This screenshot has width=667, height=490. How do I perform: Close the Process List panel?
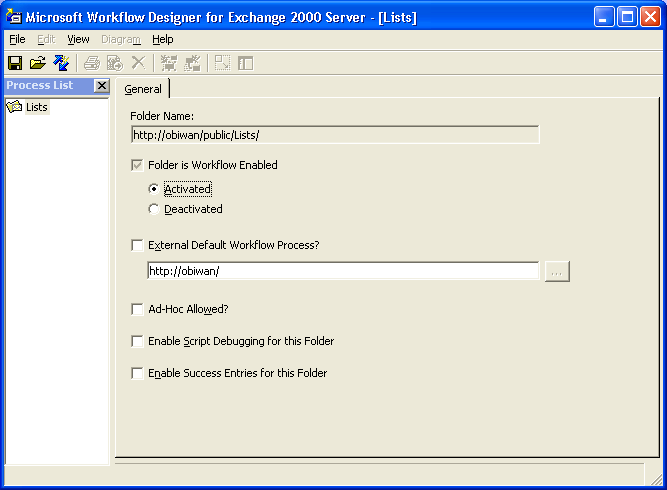101,86
